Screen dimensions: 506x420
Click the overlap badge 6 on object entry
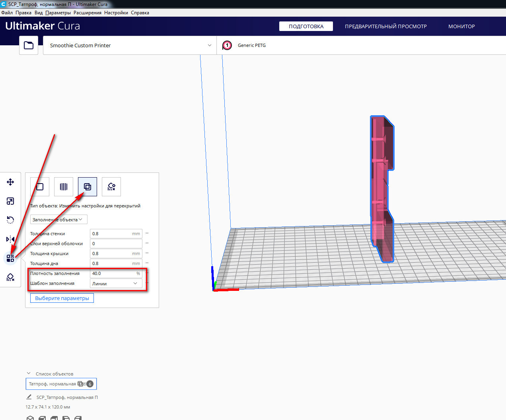tap(90, 384)
